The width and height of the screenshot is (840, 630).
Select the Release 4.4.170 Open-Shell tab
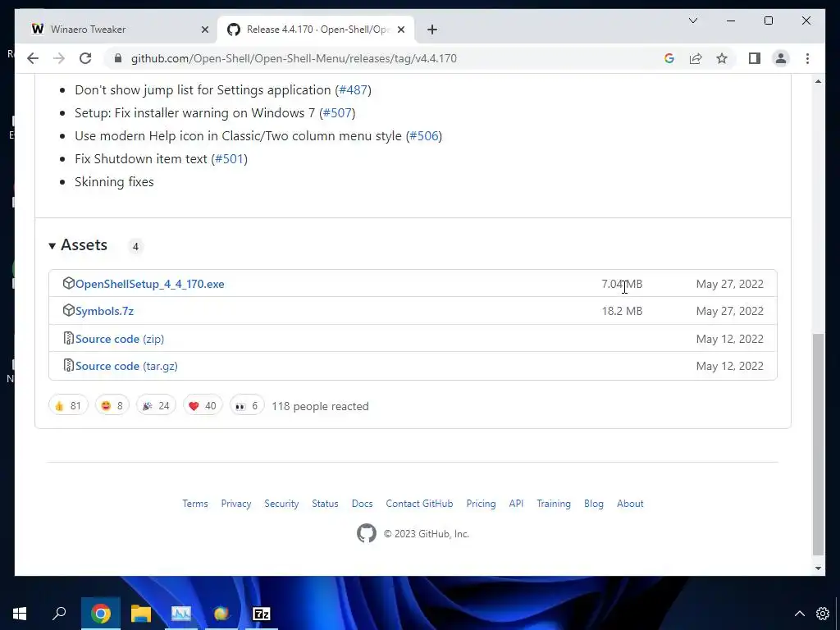(316, 30)
